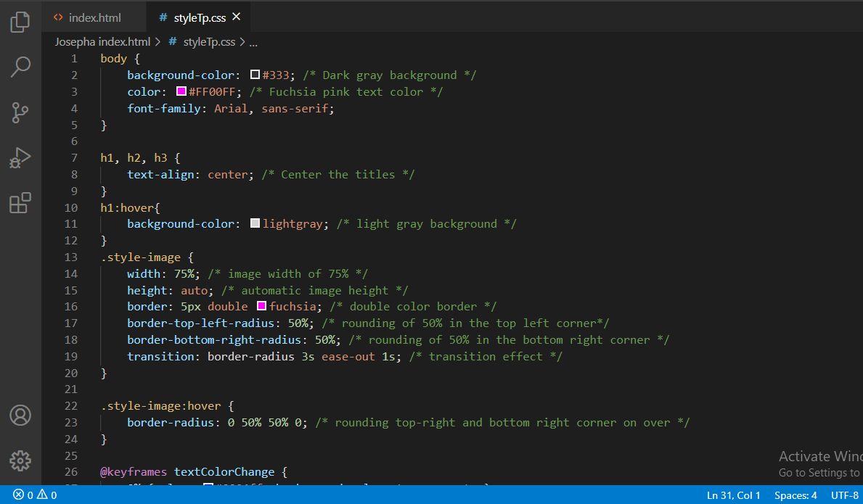Click 'width' property on line 14
This screenshot has width=863, height=504.
[x=144, y=273]
